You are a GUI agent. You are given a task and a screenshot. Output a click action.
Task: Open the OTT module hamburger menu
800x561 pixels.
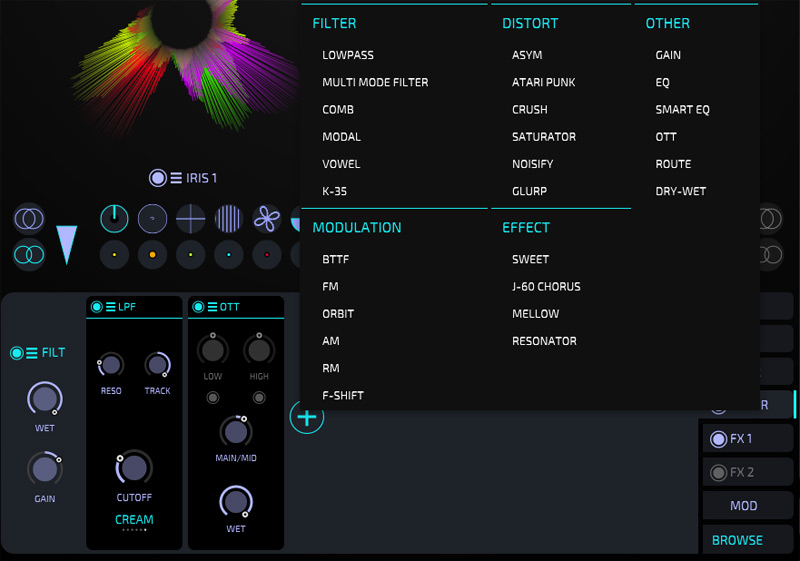coord(212,307)
